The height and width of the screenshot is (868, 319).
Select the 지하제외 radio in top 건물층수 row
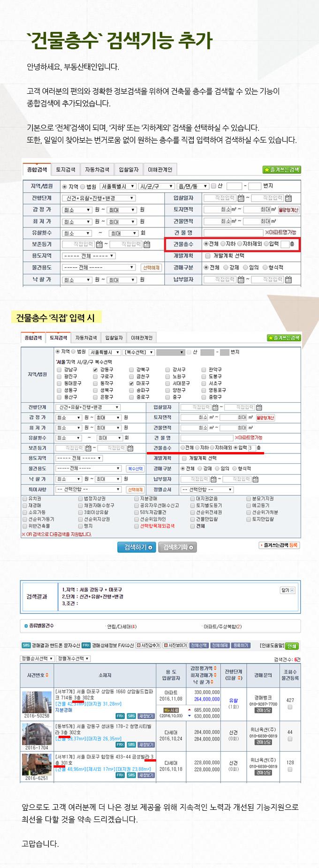click(x=240, y=244)
